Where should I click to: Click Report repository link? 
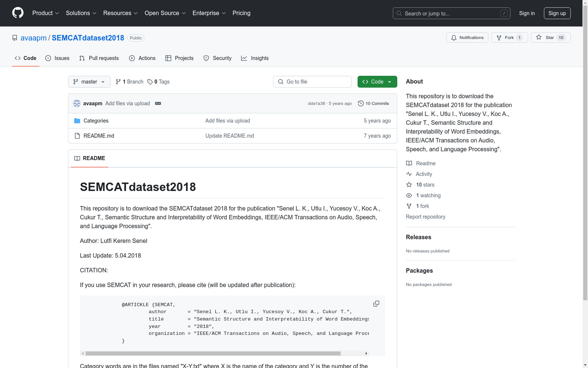[426, 217]
